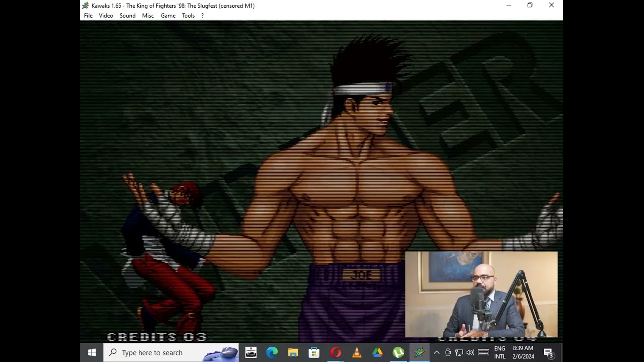Open network status tray icon
644x362 pixels.
point(459,353)
